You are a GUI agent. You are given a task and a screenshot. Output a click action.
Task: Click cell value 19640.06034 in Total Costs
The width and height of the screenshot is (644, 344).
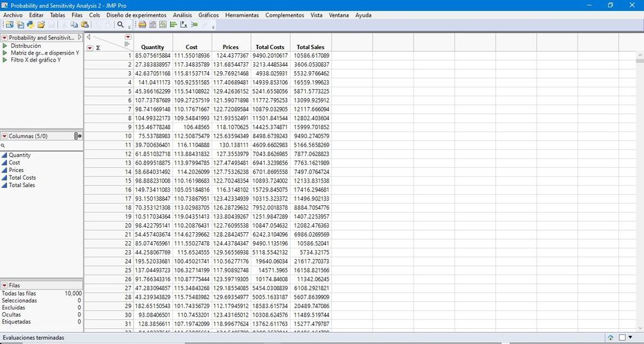pyautogui.click(x=270, y=261)
